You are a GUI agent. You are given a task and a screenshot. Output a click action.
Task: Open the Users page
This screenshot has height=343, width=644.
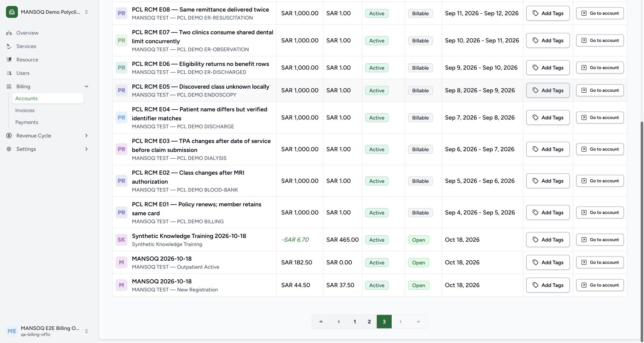tap(23, 73)
